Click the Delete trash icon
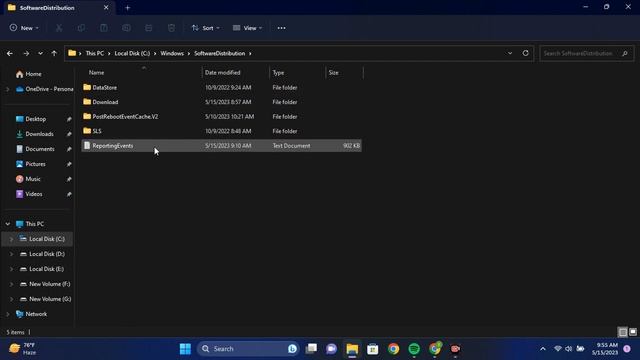The width and height of the screenshot is (640, 360). click(x=171, y=28)
